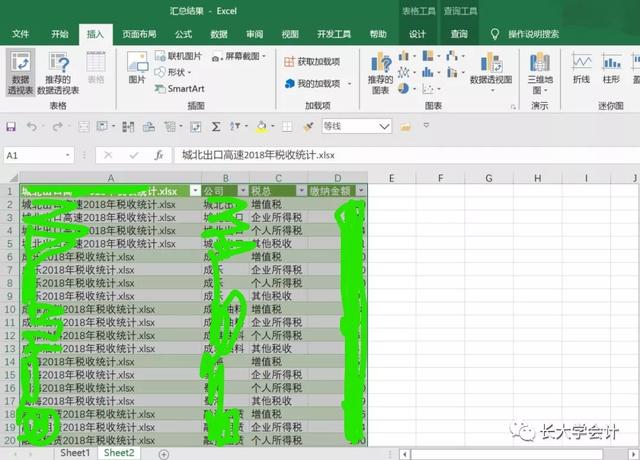Open the 形状 shapes gallery

tap(173, 72)
